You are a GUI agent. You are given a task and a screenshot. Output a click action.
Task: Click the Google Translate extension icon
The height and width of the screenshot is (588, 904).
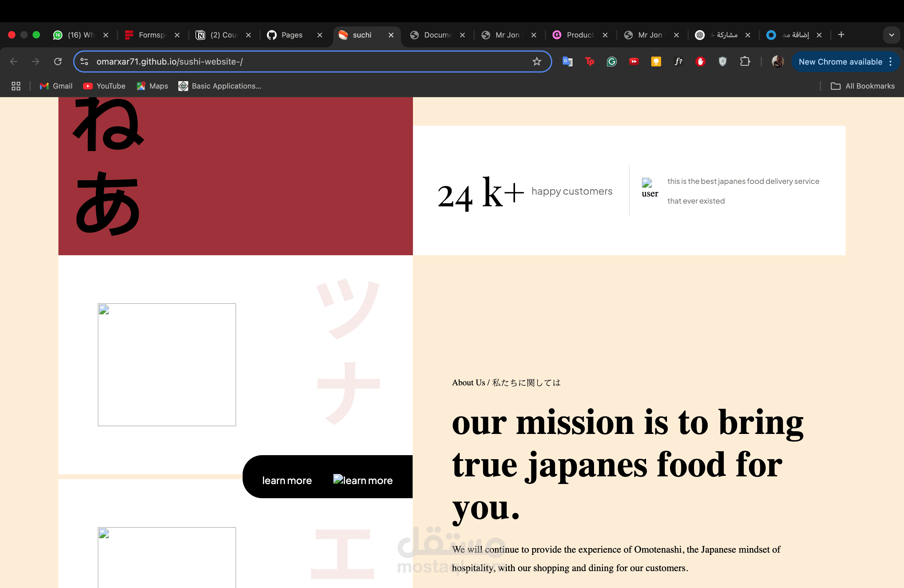(567, 62)
